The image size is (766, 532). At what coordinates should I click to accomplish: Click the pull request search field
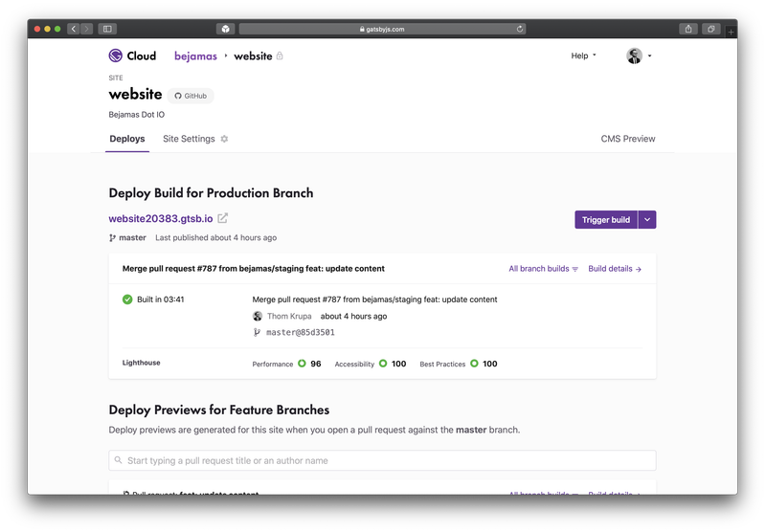382,460
